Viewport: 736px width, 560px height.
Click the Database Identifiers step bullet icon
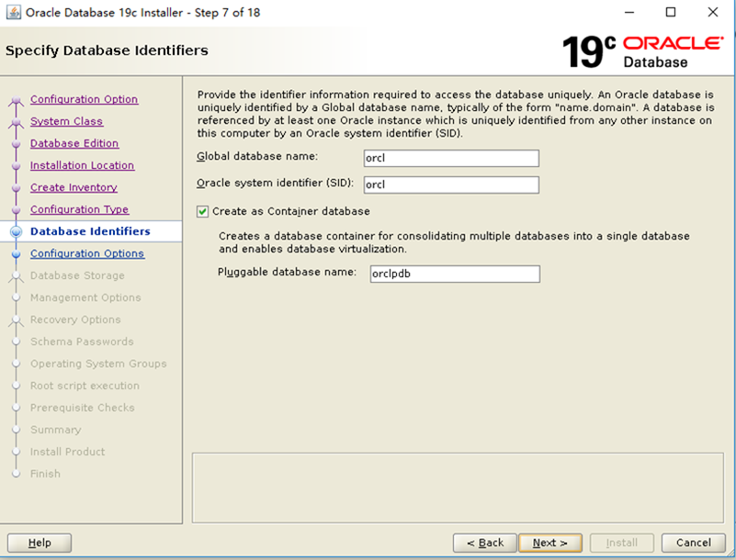click(16, 231)
